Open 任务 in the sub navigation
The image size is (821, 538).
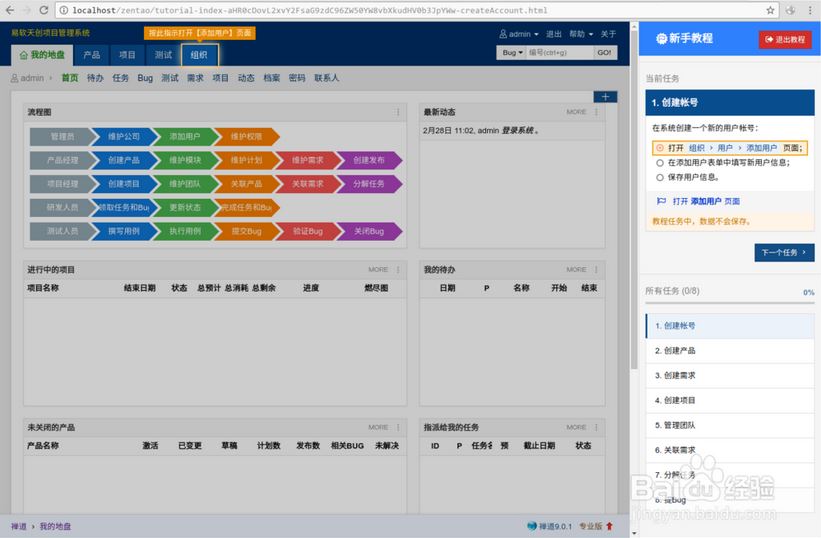(x=120, y=78)
